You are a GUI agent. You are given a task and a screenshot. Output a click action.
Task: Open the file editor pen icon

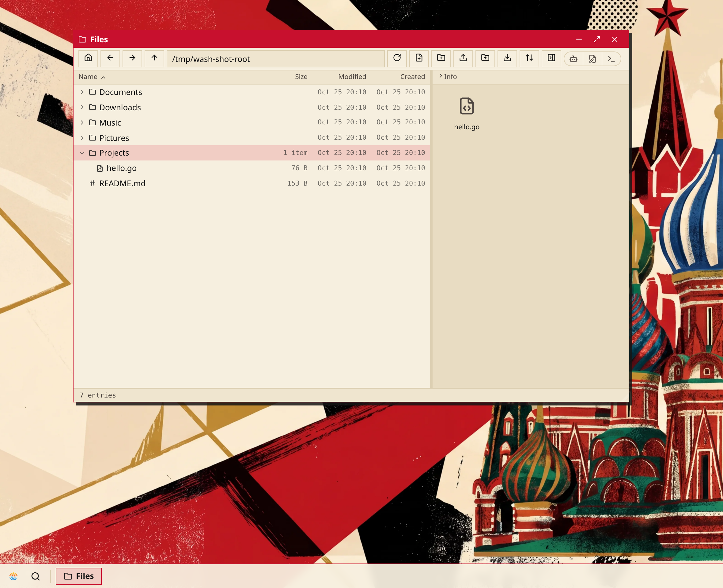(x=592, y=59)
